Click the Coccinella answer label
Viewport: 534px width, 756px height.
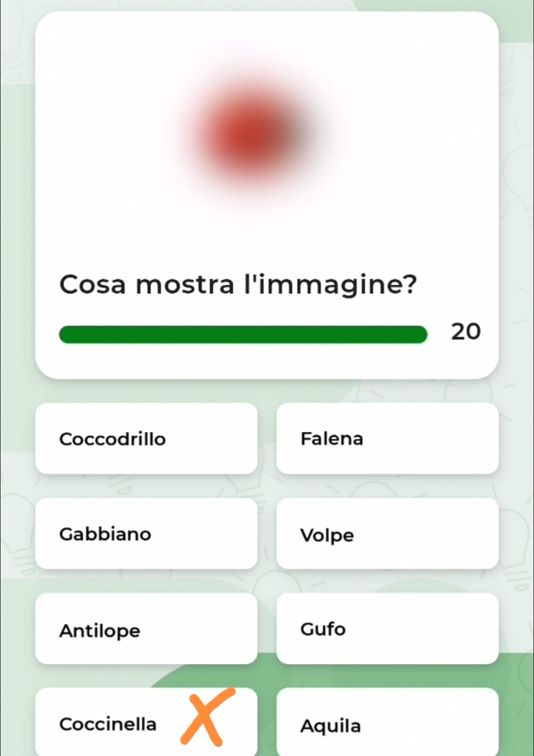tap(108, 724)
